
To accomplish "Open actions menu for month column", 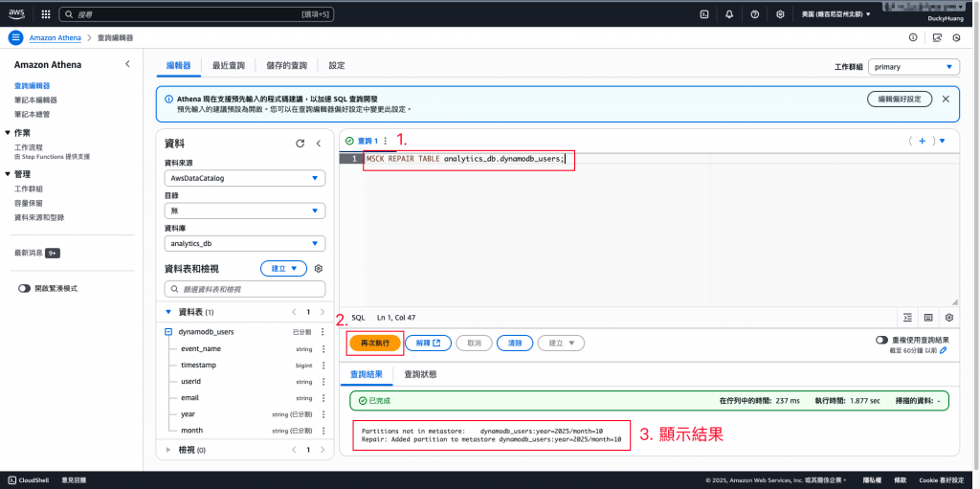I will click(323, 431).
